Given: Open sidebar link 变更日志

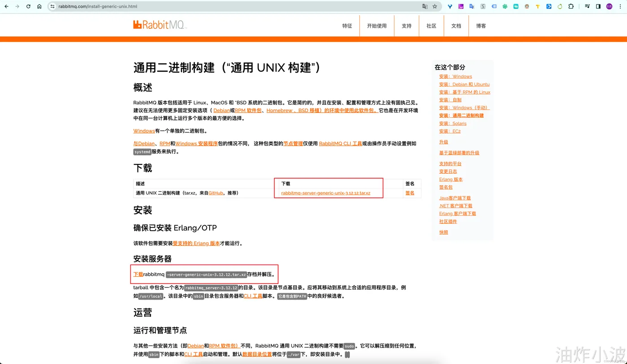Looking at the screenshot, I should tap(448, 171).
